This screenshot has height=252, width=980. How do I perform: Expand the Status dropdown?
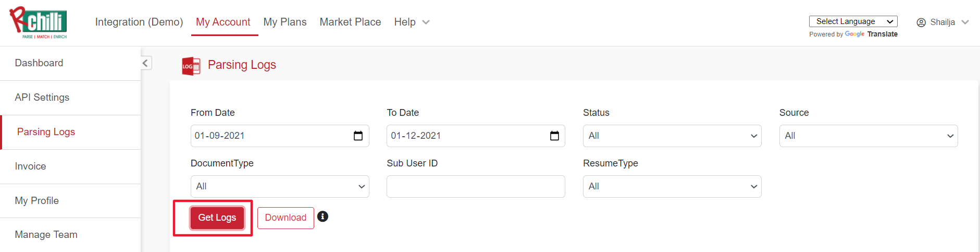pos(672,136)
